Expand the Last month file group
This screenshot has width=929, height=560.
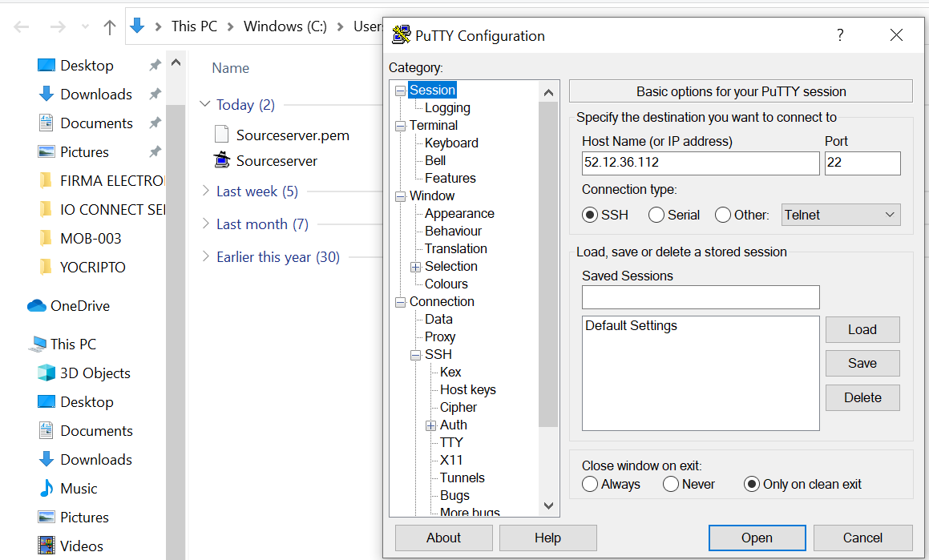pyautogui.click(x=205, y=224)
